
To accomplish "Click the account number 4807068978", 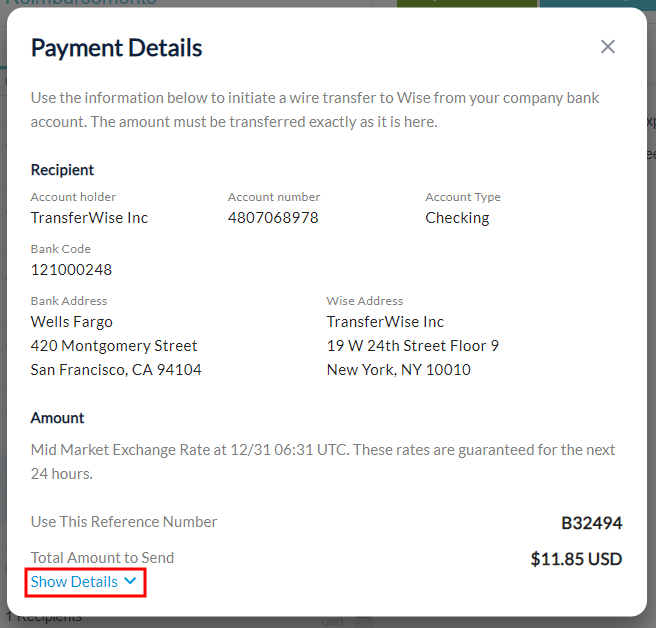I will pos(273,218).
